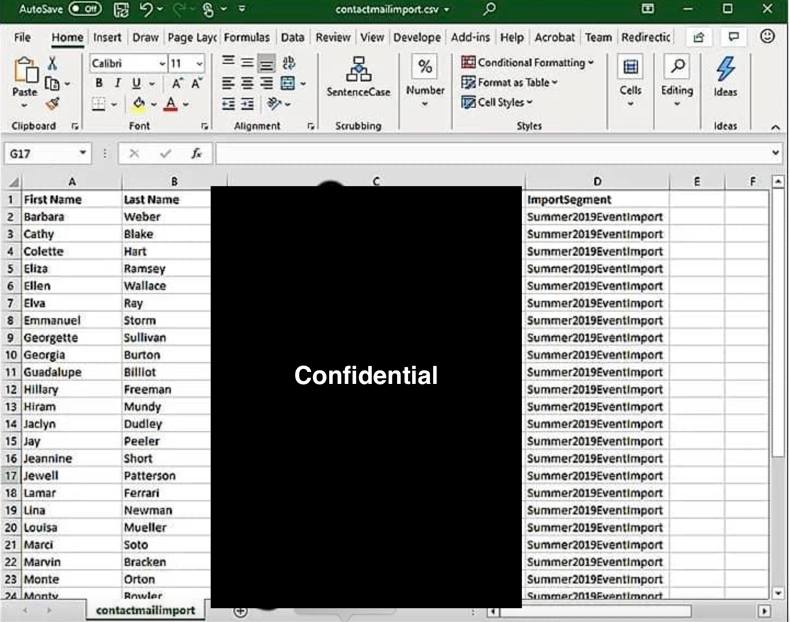Increase indent
This screenshot has height=622, width=790.
click(x=247, y=104)
